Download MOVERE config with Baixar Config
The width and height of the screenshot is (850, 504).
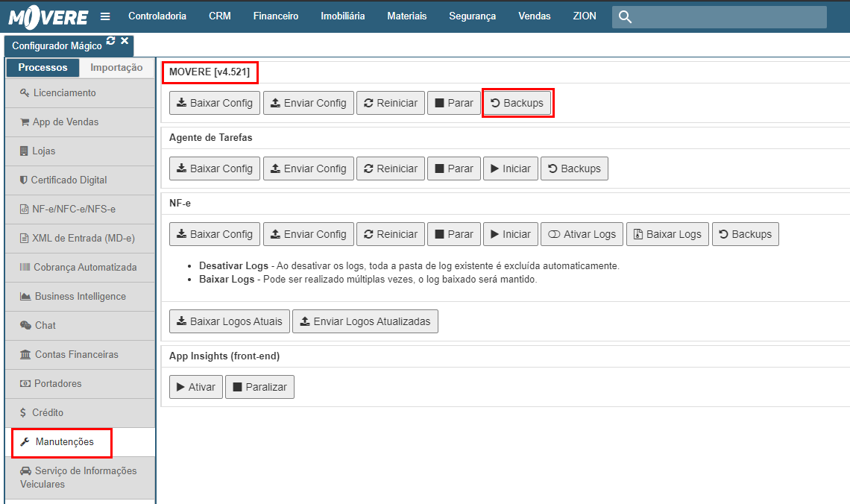[215, 103]
